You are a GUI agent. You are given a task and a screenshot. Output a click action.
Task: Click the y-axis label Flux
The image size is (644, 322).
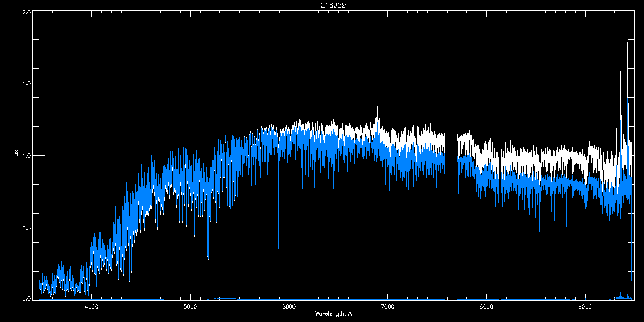(16, 156)
